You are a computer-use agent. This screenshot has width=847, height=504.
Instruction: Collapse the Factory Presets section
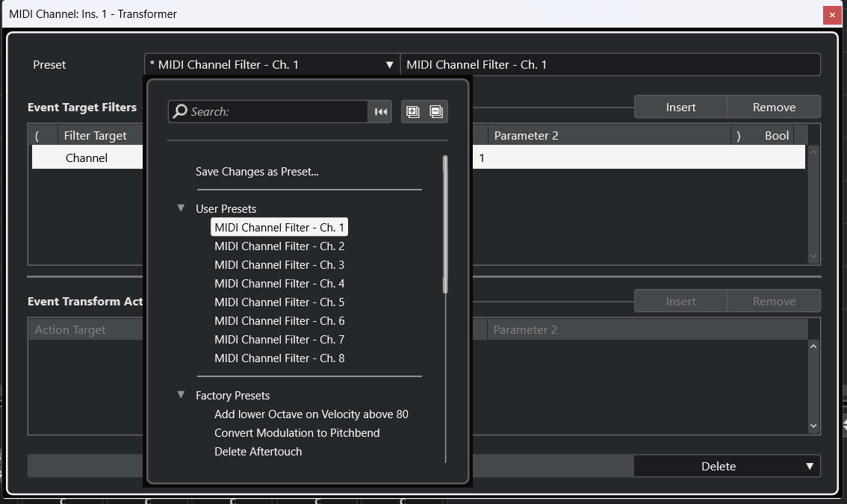coord(181,395)
